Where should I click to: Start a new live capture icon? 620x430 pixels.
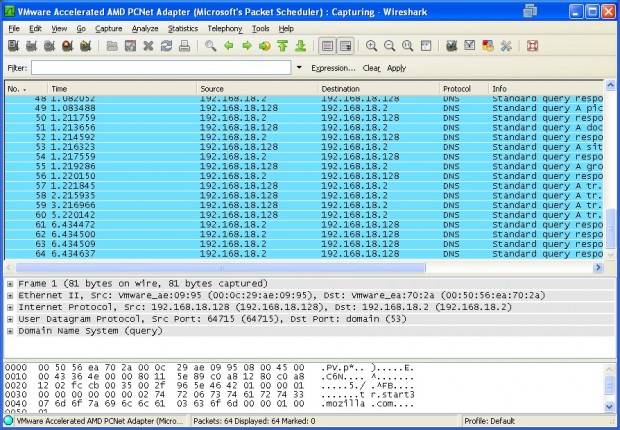[x=49, y=46]
